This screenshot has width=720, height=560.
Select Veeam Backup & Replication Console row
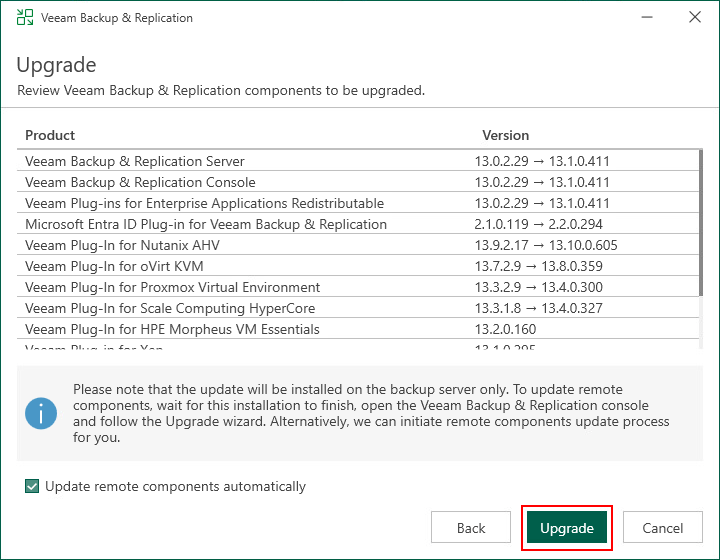pyautogui.click(x=358, y=182)
